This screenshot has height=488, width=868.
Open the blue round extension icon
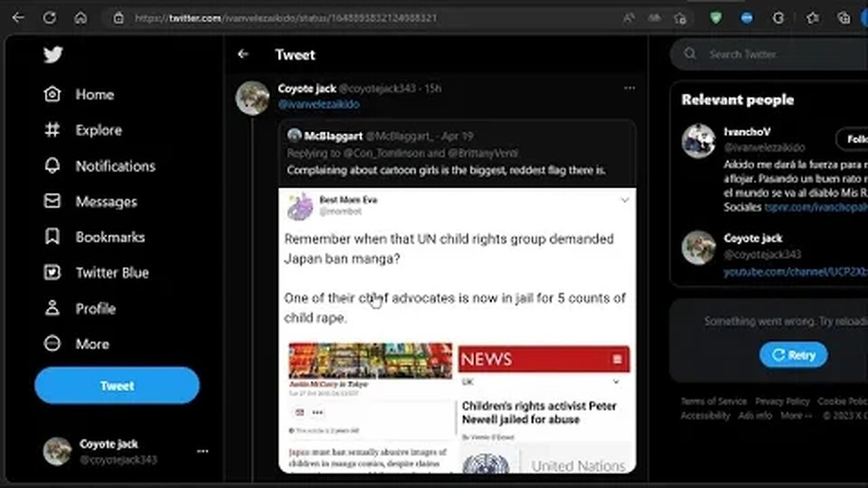click(747, 18)
